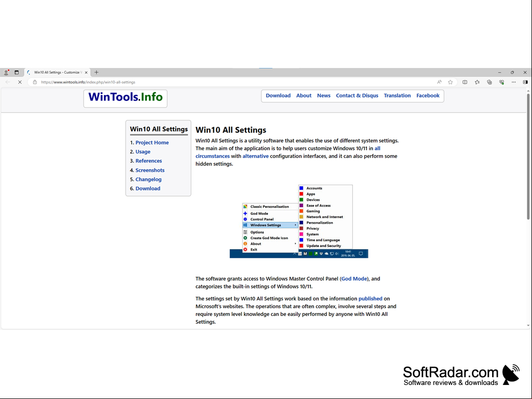The height and width of the screenshot is (399, 532).
Task: Open the tab actions menu icon
Action: 16,72
